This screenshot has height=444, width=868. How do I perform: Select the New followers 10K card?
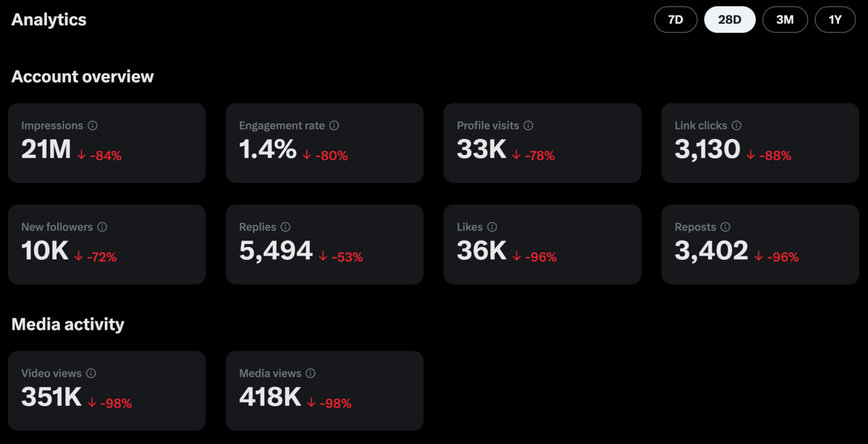107,245
